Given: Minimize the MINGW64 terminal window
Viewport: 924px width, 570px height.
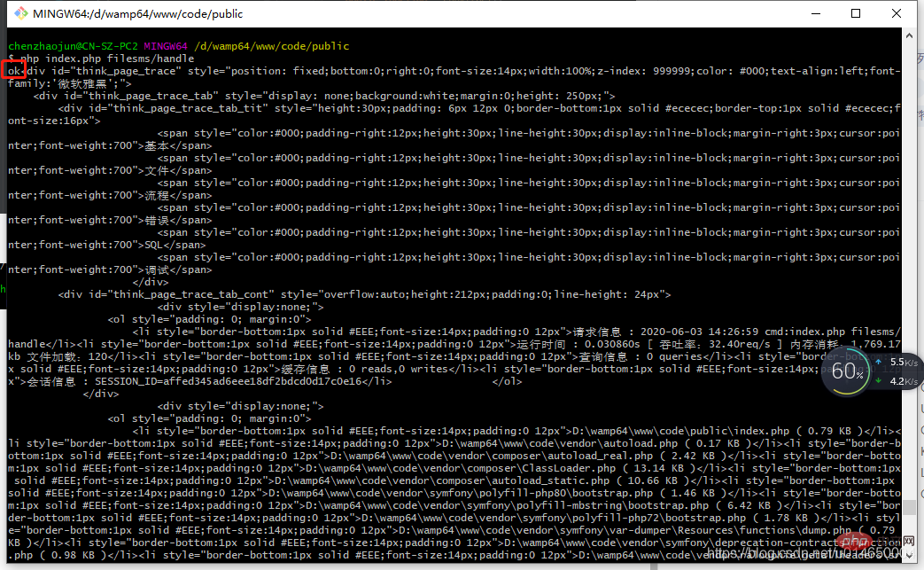Looking at the screenshot, I should click(816, 13).
